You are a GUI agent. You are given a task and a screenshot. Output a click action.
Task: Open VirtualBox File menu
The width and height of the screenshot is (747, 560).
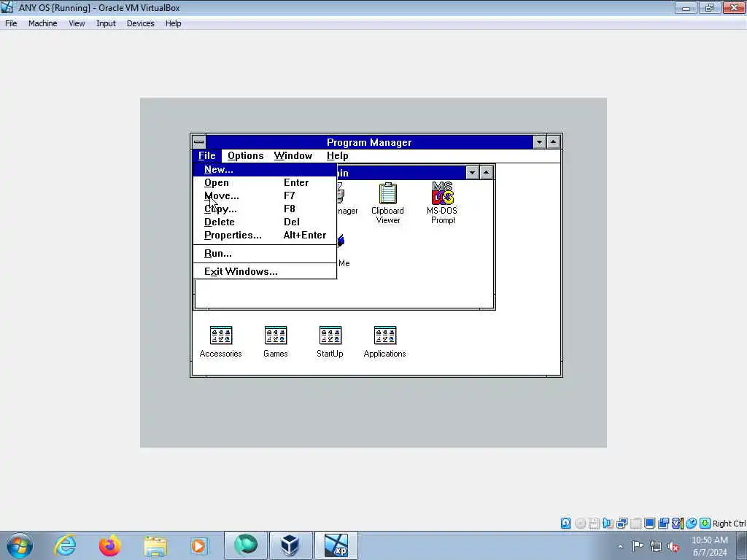[x=11, y=23]
